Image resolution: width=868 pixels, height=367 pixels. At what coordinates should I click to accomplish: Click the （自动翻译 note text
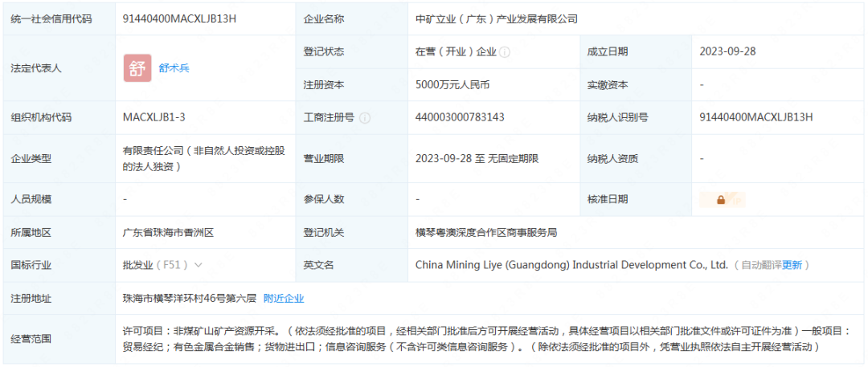click(757, 265)
